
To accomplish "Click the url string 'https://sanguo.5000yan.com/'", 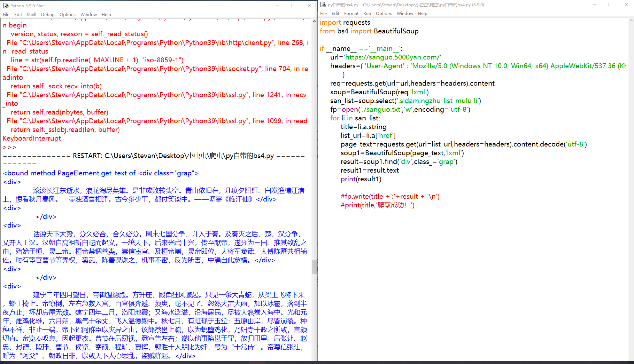I will [392, 57].
